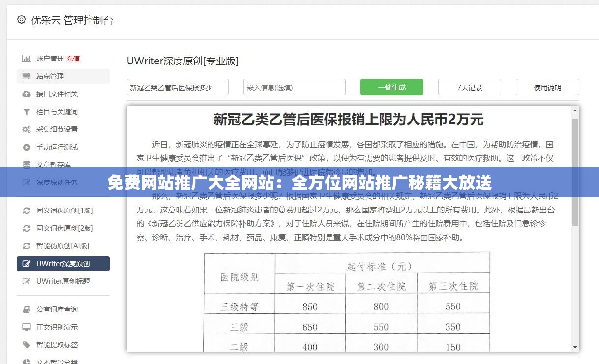
Task: Open UWriter原创标题 sidebar item
Action: [63, 281]
